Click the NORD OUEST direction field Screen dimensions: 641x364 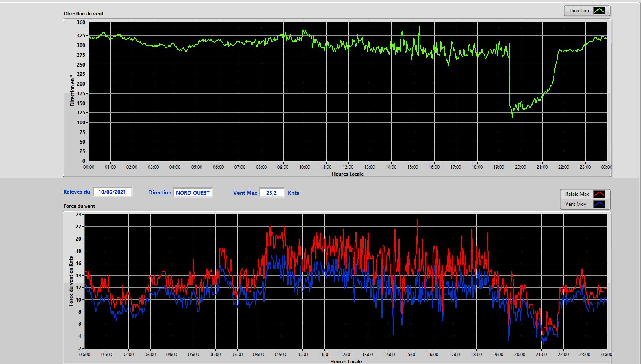click(193, 193)
